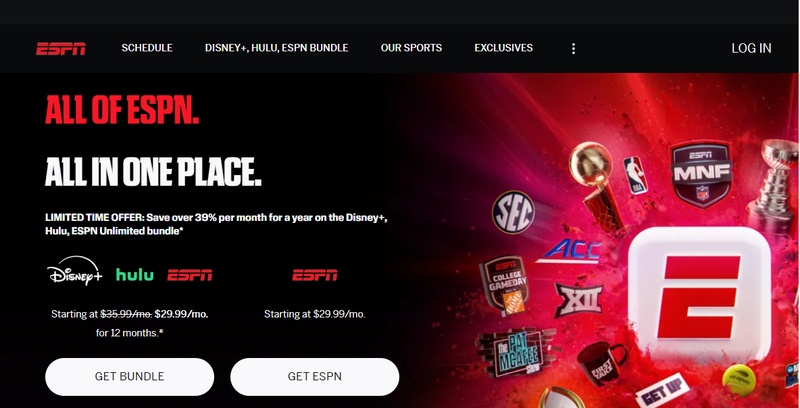Click the ACC conference logo
Screen dimensions: 800x408
tap(569, 251)
